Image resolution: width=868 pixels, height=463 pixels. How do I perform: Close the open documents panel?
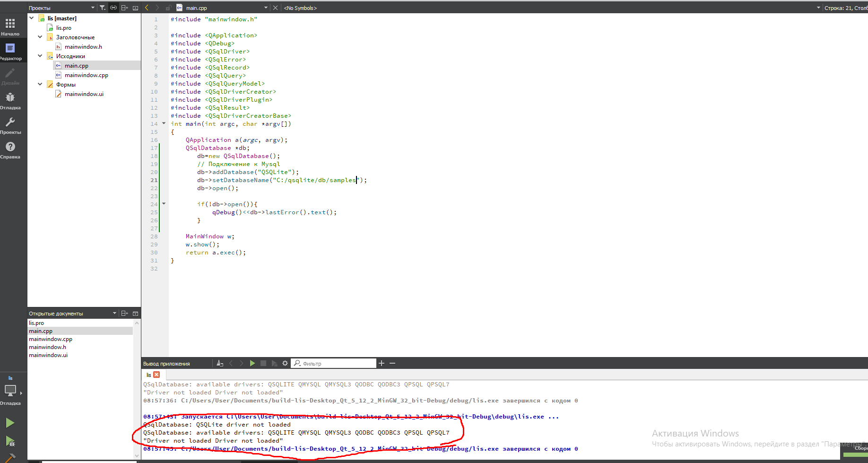point(136,314)
